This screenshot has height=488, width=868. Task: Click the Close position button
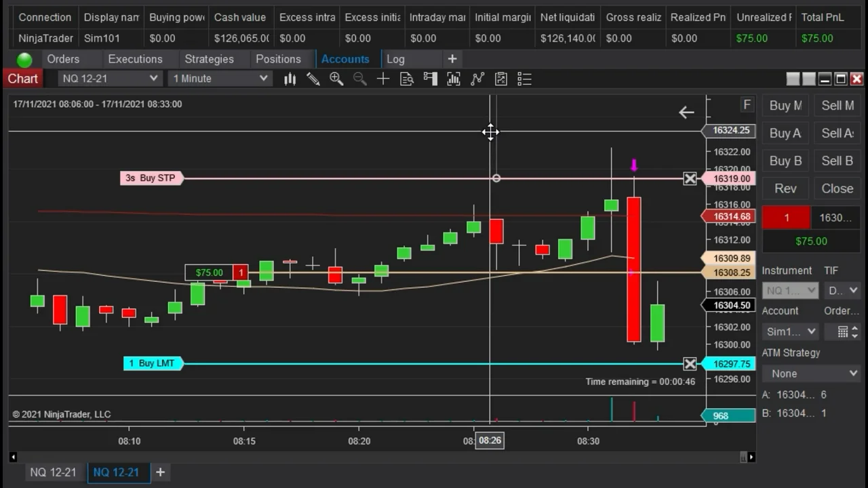pos(837,188)
